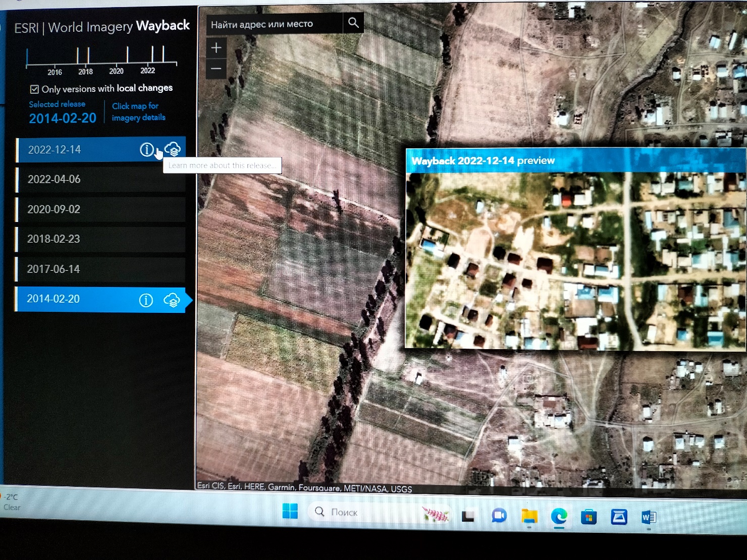Open Task View from the taskbar

[x=468, y=516]
